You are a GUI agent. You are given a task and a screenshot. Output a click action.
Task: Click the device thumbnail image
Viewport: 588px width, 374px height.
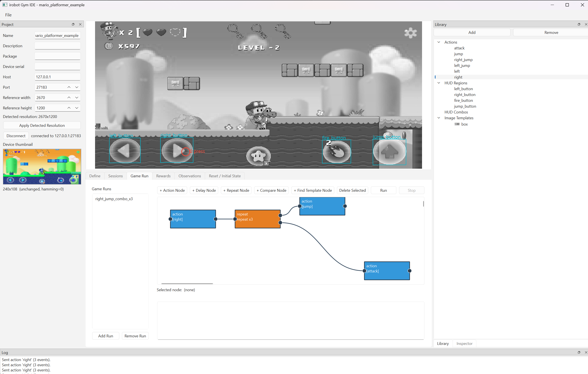[42, 167]
